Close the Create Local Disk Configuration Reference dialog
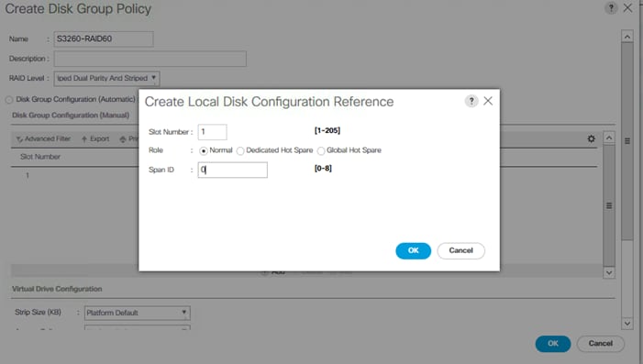This screenshot has width=643, height=364. [x=488, y=101]
